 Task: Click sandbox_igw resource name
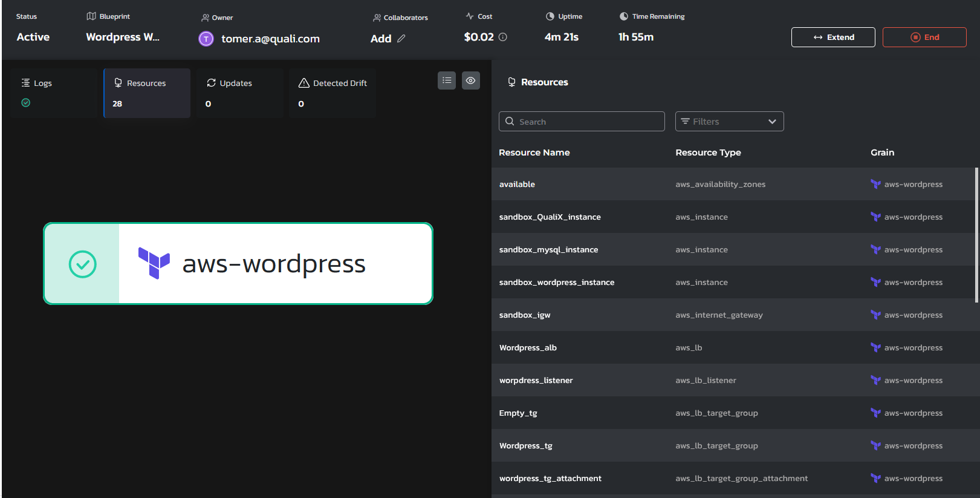point(525,315)
